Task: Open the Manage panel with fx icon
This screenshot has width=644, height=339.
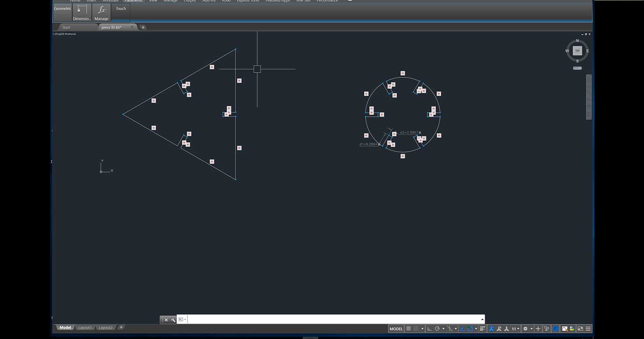Action: point(101,12)
